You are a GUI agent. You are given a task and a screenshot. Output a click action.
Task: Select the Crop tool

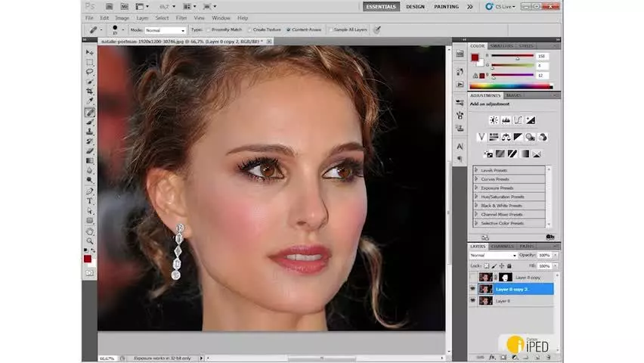89,92
